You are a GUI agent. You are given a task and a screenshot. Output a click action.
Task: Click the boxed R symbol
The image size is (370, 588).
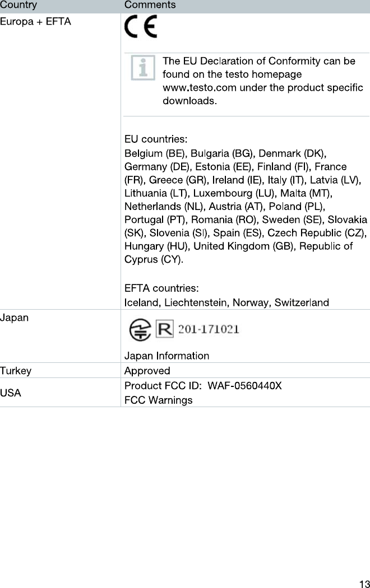point(164,330)
